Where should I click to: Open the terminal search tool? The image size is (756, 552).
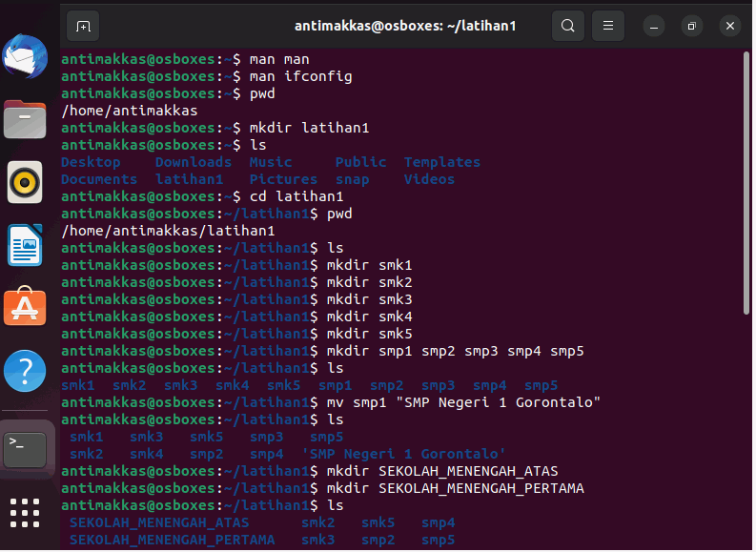[569, 26]
